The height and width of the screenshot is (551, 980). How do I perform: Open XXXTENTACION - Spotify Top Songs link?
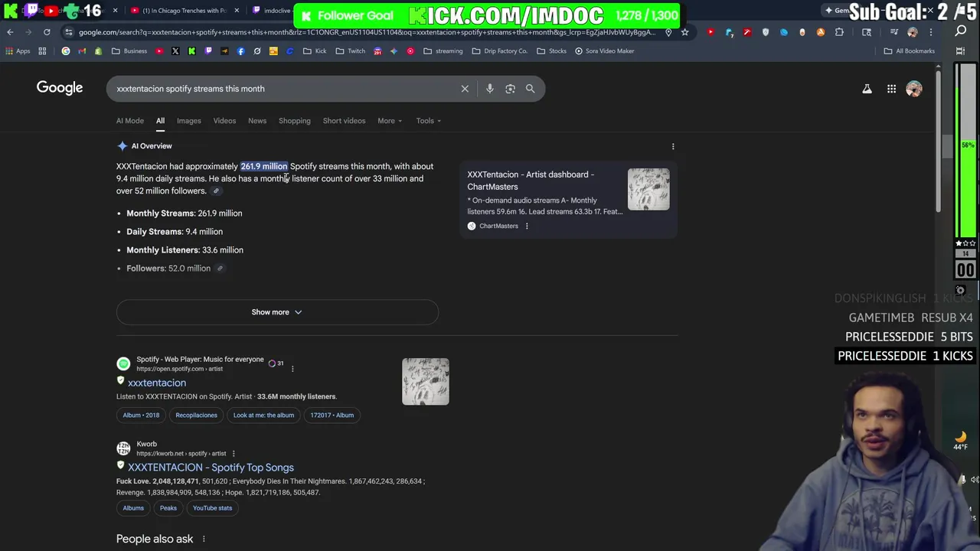[x=211, y=468]
